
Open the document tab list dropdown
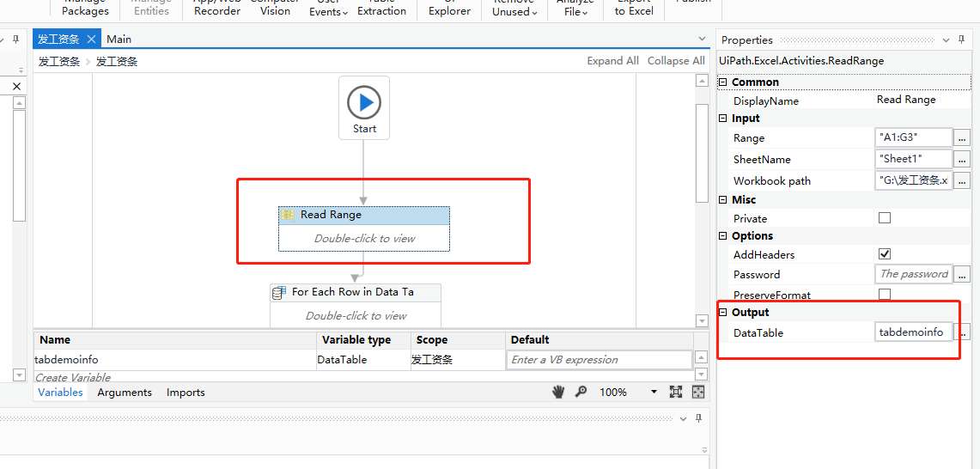[701, 40]
